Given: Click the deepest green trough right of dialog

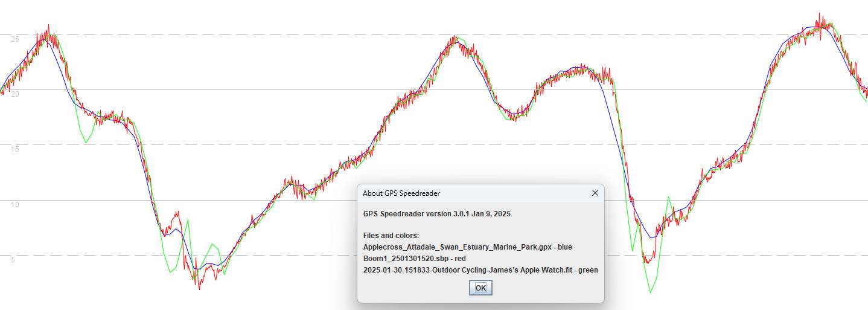Looking at the screenshot, I should 650,292.
